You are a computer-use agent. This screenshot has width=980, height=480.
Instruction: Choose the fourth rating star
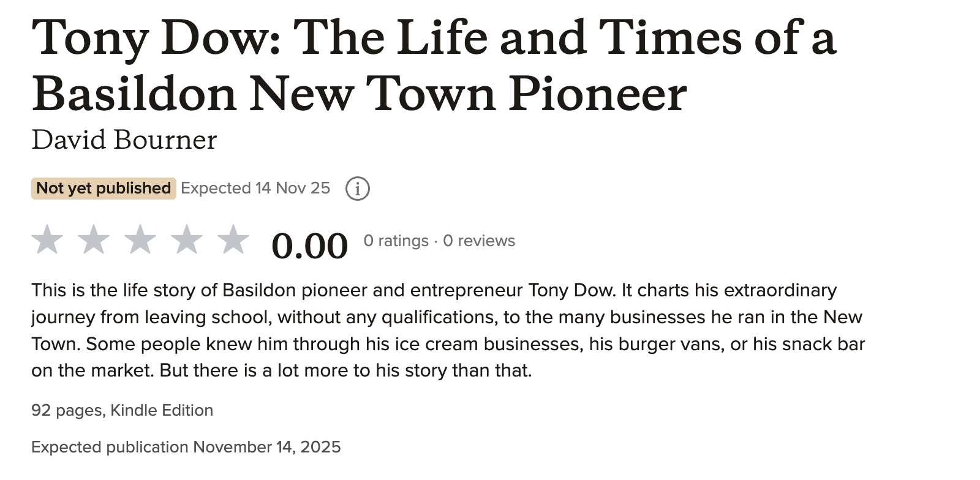(x=187, y=239)
